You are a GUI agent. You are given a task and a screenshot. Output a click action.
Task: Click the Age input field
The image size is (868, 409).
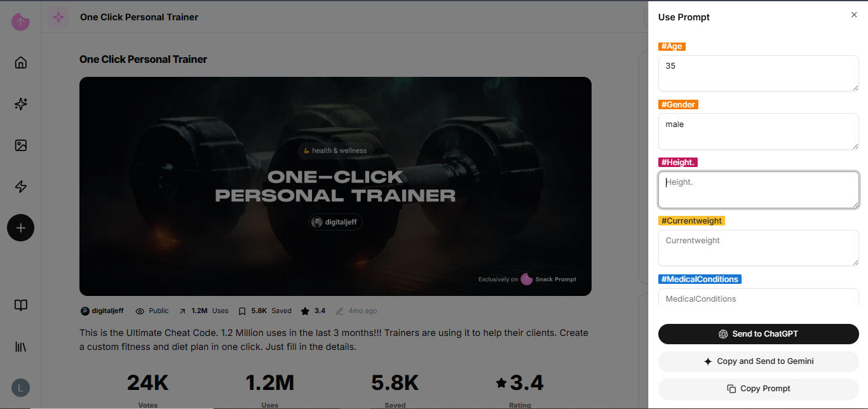(758, 73)
